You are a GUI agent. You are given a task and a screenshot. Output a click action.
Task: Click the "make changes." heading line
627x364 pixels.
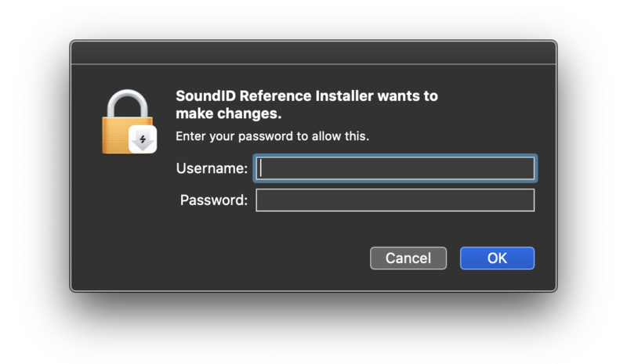coord(228,114)
